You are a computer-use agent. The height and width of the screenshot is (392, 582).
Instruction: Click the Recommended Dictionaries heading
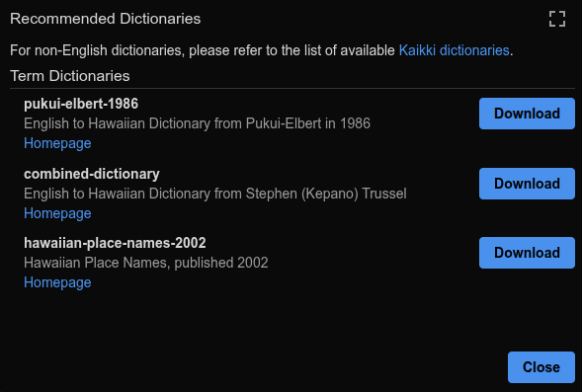click(106, 19)
